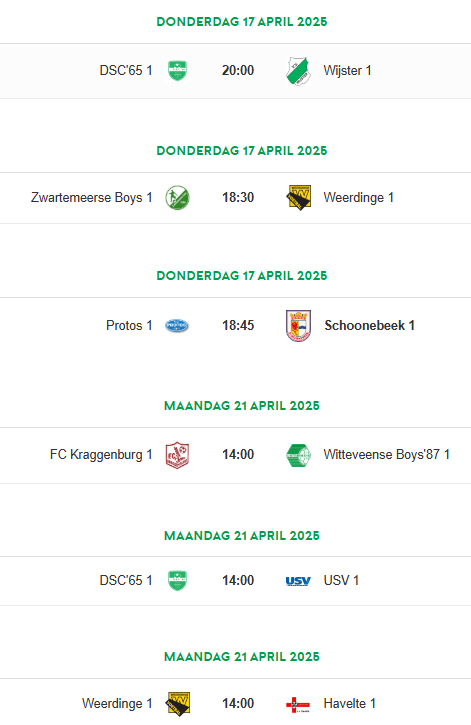Open the Zwartemeerse Boys 1 team name

92,198
